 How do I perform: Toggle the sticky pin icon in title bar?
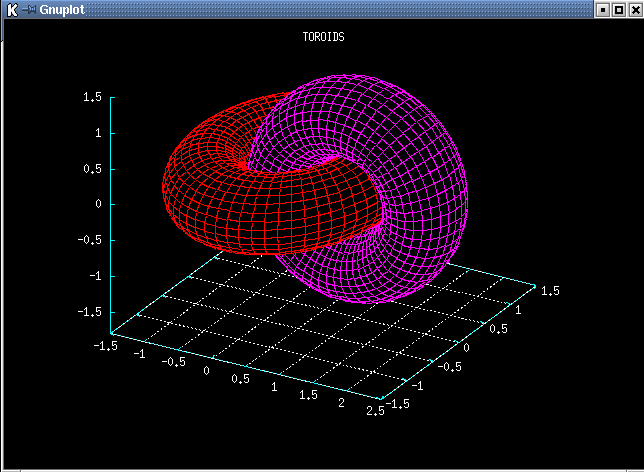[x=29, y=9]
